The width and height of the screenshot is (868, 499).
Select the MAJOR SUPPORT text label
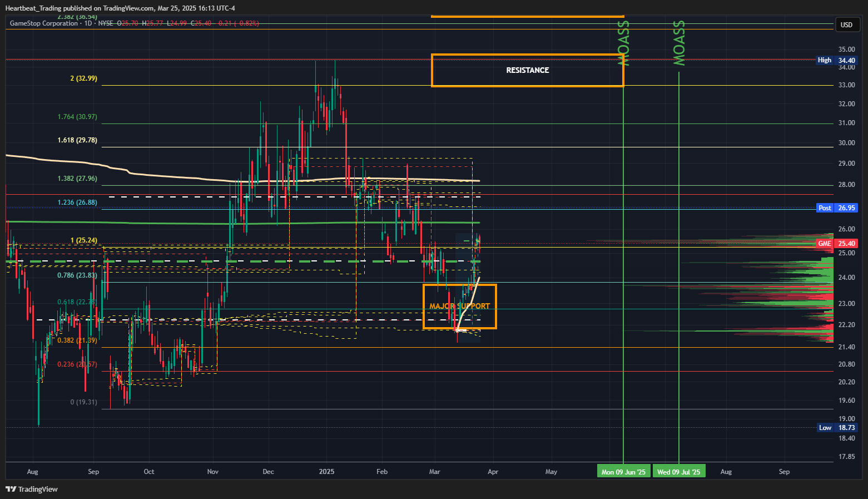click(x=460, y=306)
